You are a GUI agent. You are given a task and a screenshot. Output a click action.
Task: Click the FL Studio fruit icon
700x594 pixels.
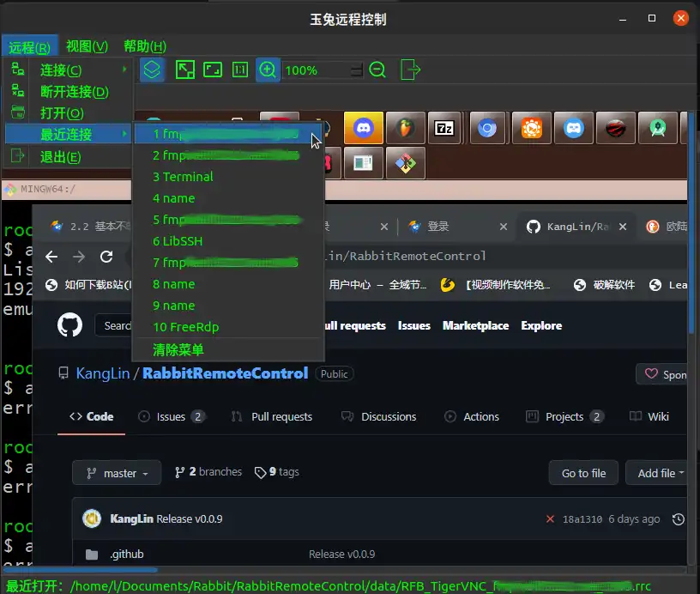[x=406, y=128]
